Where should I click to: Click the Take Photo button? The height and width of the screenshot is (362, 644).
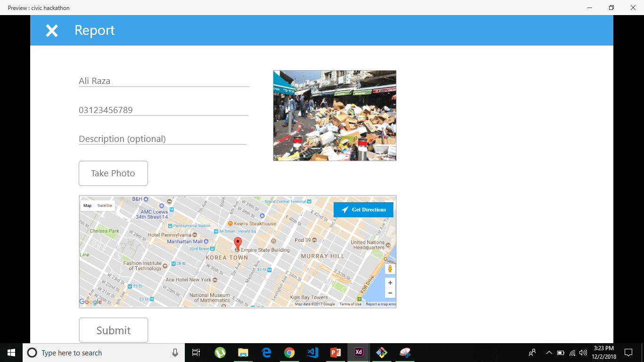pyautogui.click(x=113, y=173)
